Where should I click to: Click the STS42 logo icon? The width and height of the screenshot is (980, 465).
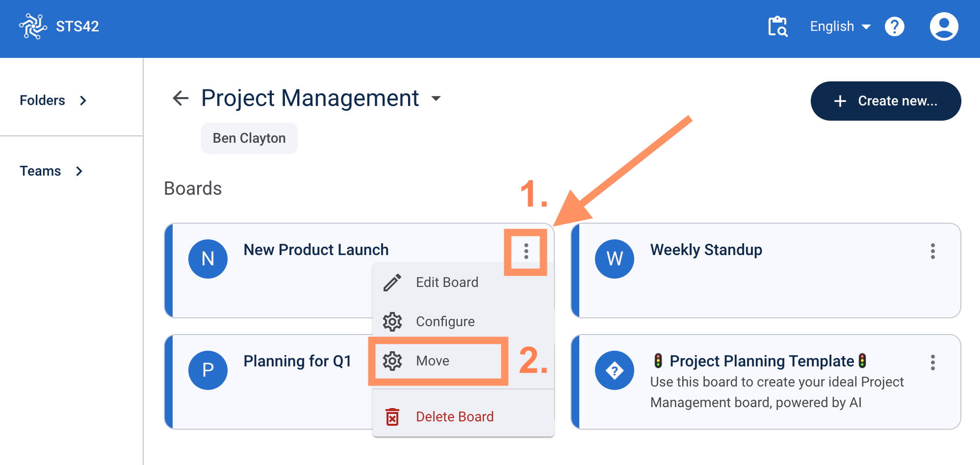(33, 26)
